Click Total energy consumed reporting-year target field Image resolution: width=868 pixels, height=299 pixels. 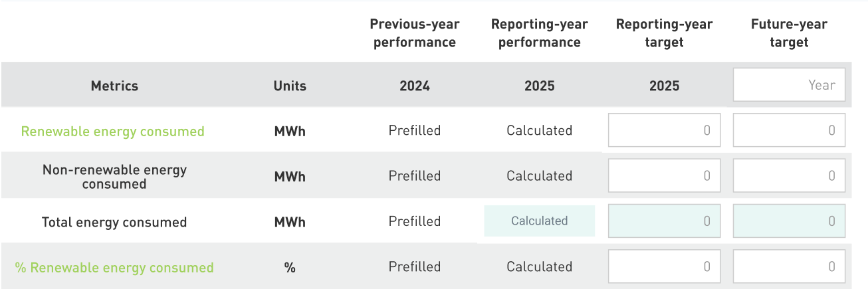click(x=664, y=221)
